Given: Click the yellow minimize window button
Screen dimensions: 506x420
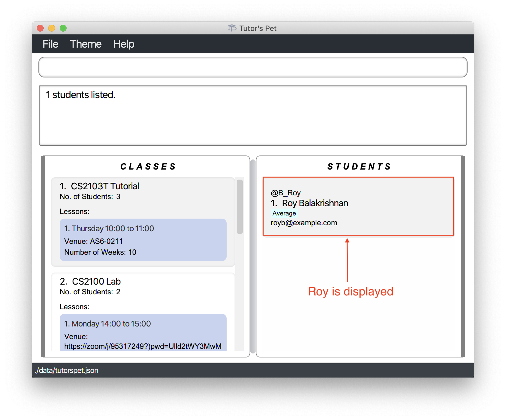Looking at the screenshot, I should [x=52, y=28].
